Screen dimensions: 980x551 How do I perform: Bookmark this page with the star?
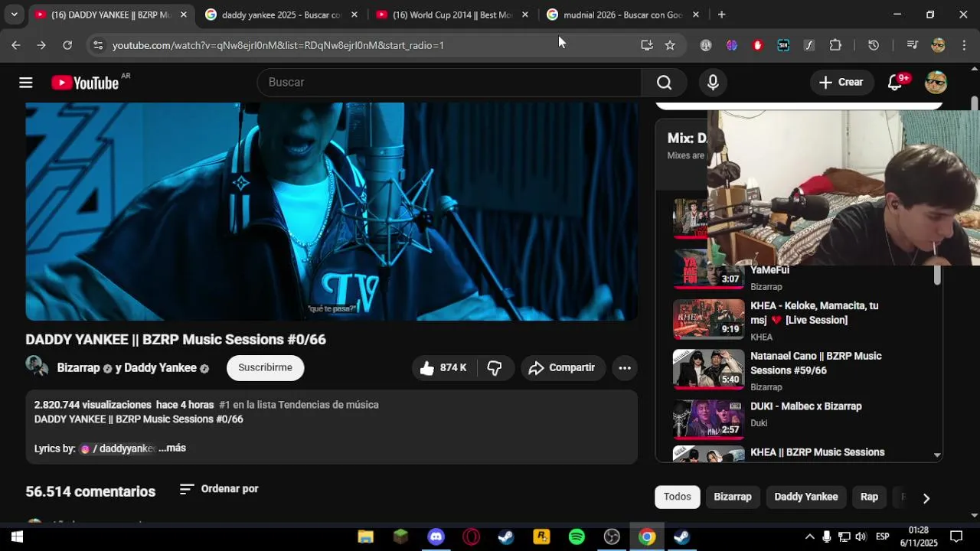pos(670,45)
